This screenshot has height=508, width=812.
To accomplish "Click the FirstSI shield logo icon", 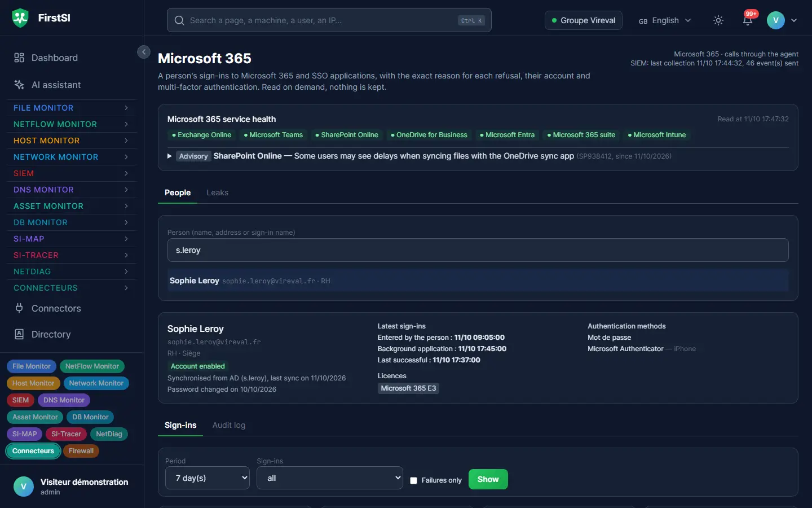I will pyautogui.click(x=20, y=18).
